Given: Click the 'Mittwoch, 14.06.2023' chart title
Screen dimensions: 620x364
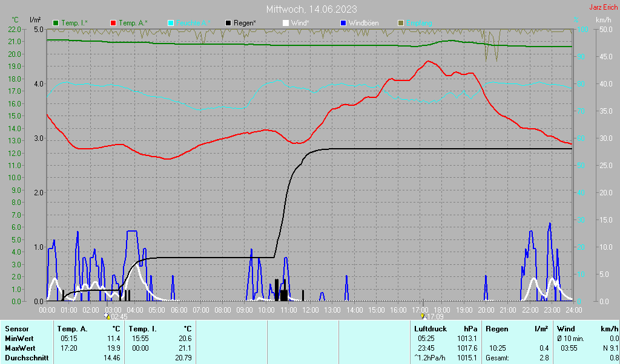Looking at the screenshot, I should pos(312,9).
